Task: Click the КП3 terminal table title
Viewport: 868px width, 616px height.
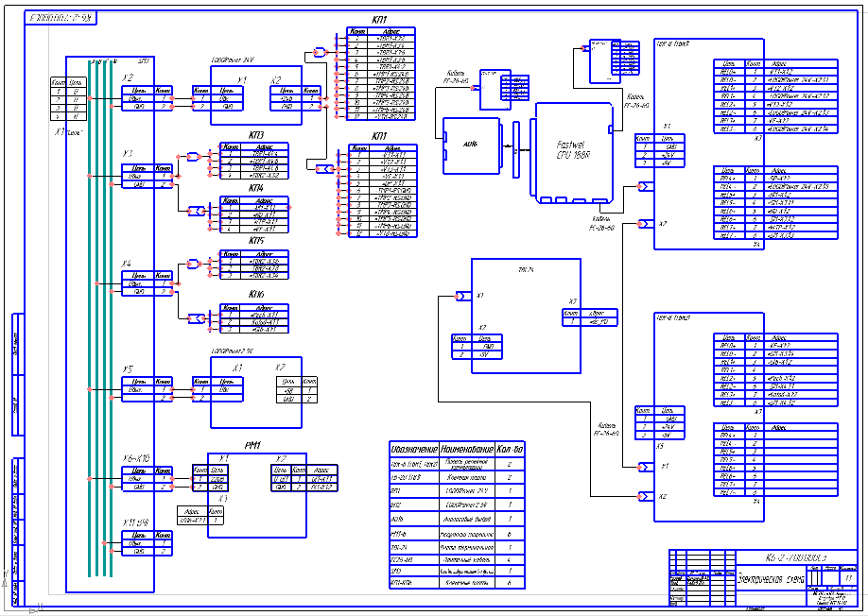Action: tap(256, 135)
